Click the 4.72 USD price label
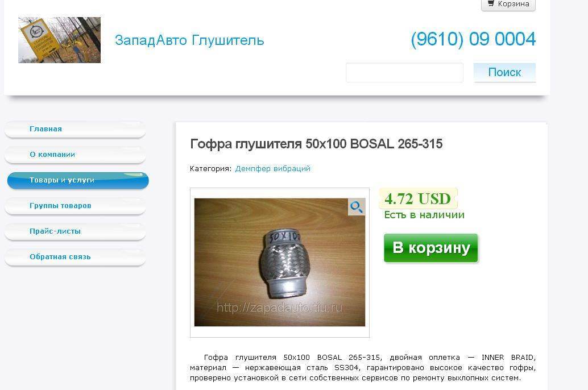The height and width of the screenshot is (390, 588). pyautogui.click(x=418, y=198)
